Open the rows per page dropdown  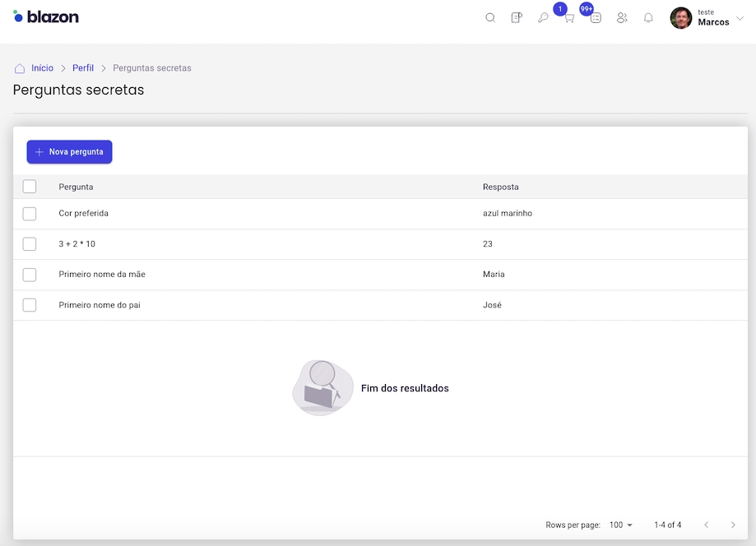coord(621,525)
